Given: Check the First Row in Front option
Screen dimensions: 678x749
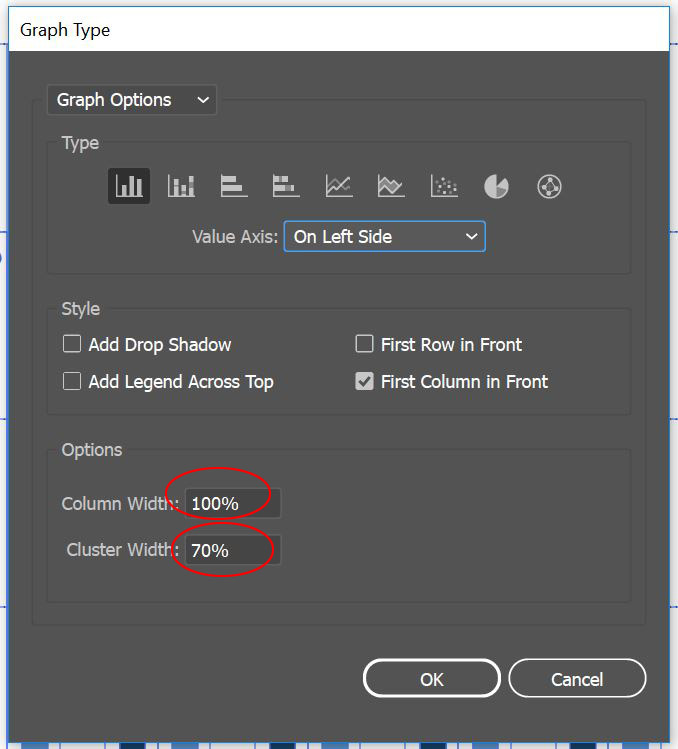Looking at the screenshot, I should [364, 344].
